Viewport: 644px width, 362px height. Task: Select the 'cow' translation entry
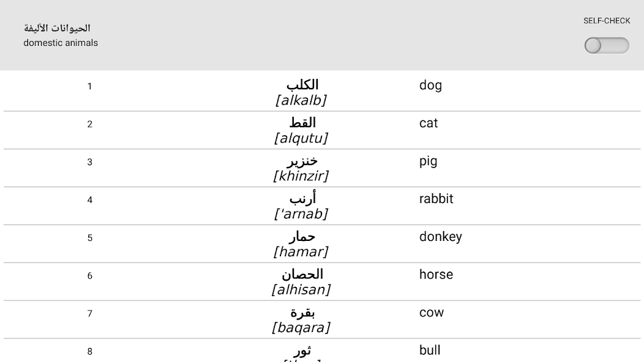click(x=431, y=312)
